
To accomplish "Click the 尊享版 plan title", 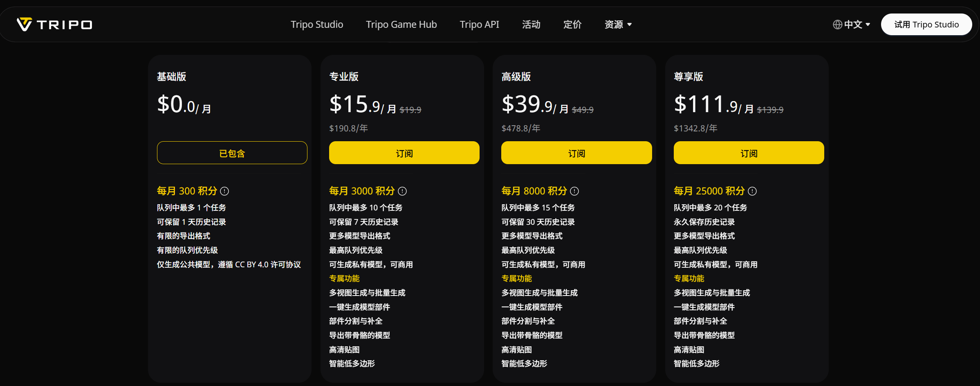I will point(688,77).
